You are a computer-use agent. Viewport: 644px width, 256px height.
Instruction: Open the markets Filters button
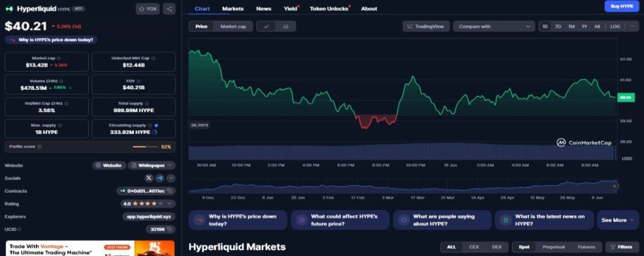[x=621, y=247]
